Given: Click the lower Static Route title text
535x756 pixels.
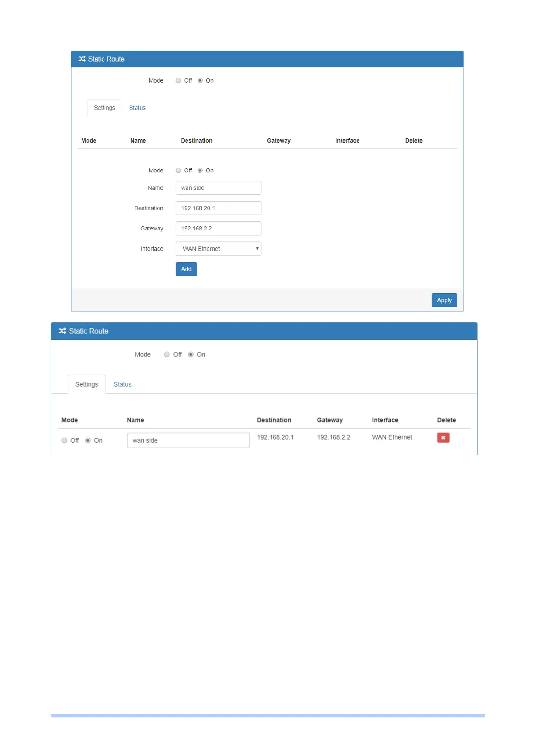Looking at the screenshot, I should click(88, 331).
